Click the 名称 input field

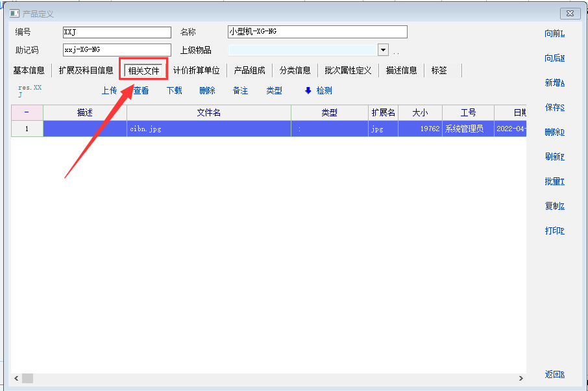coord(317,32)
